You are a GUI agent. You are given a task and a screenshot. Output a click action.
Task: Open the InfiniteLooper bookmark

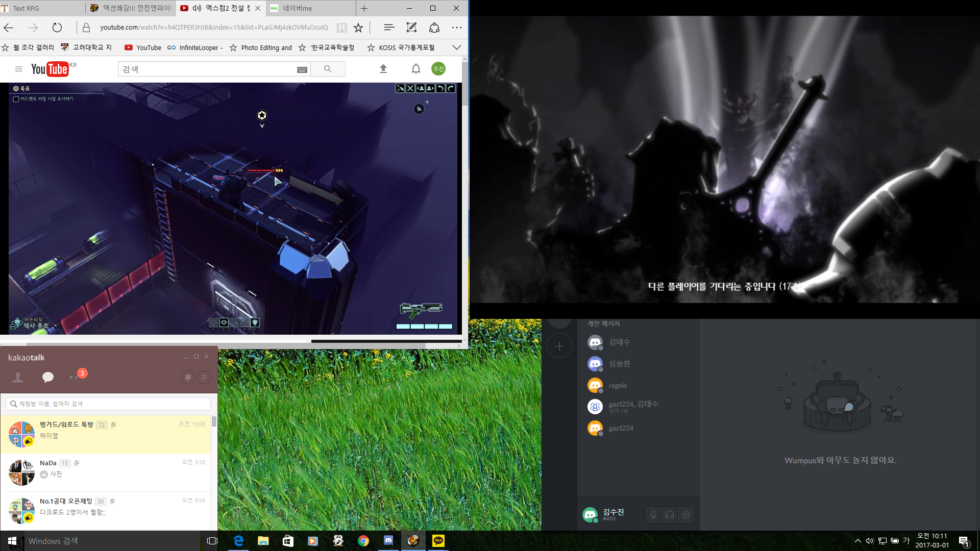(195, 47)
